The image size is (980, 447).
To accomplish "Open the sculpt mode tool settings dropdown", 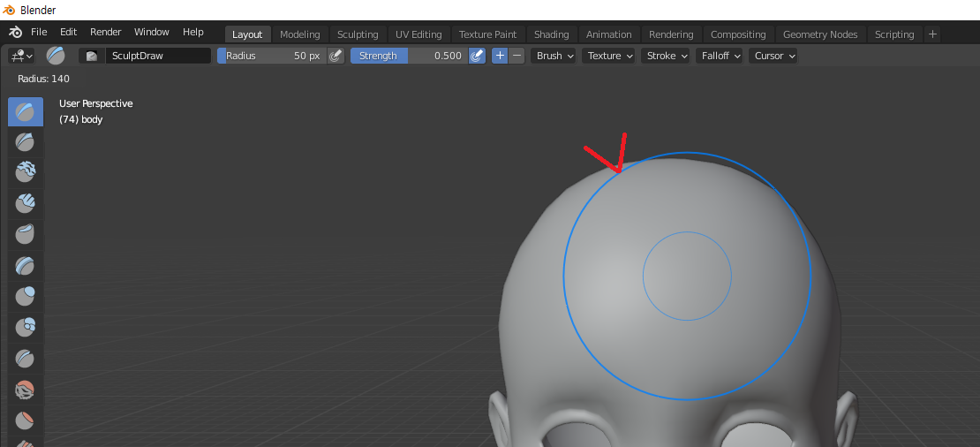I will coord(21,57).
